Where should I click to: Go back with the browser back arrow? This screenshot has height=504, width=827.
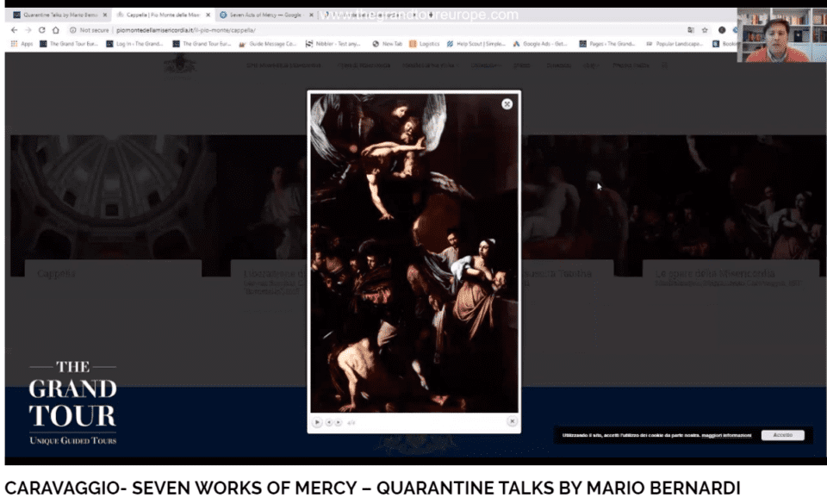(15, 30)
